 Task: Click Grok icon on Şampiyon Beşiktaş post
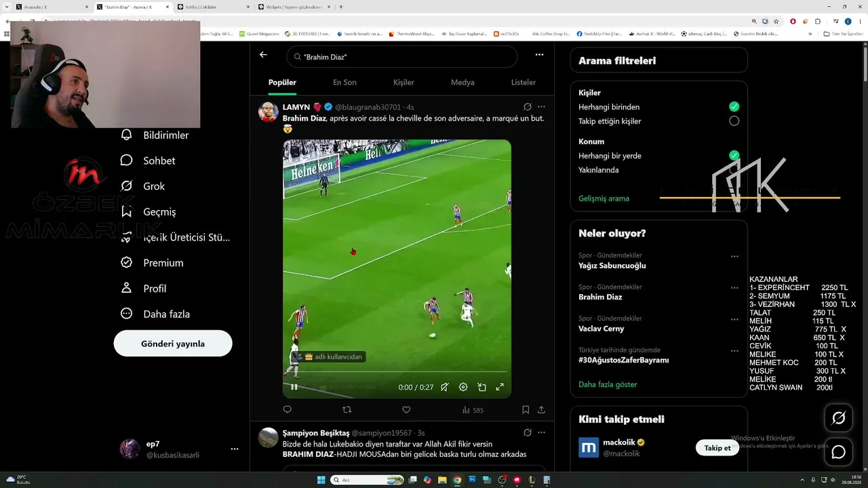(x=528, y=432)
